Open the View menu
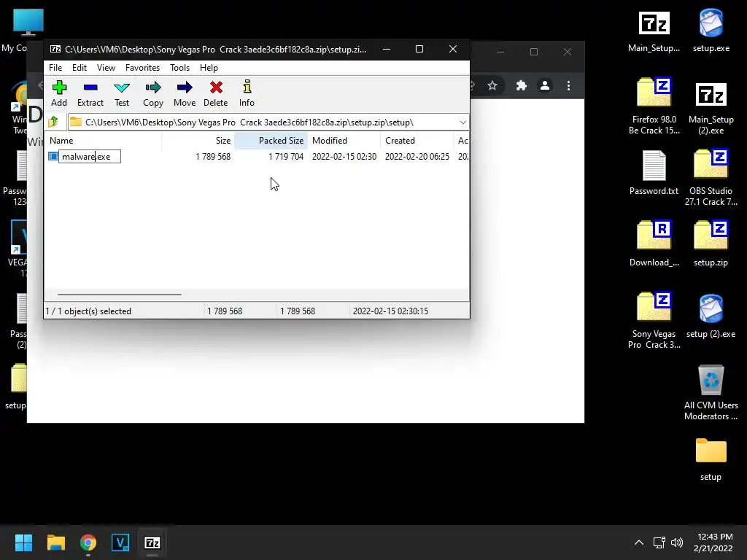 pyautogui.click(x=106, y=68)
